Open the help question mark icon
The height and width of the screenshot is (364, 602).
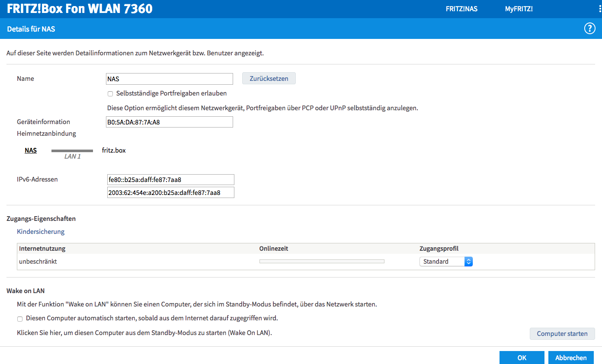[589, 29]
